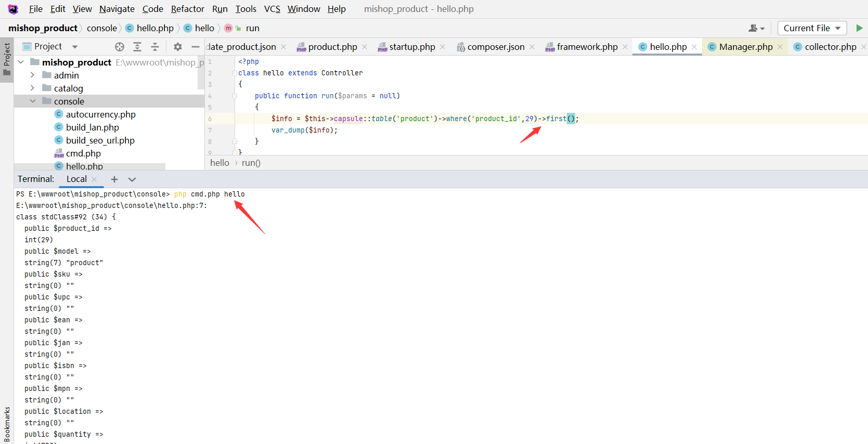Open the Refactor menu
This screenshot has width=868, height=444.
pyautogui.click(x=188, y=9)
